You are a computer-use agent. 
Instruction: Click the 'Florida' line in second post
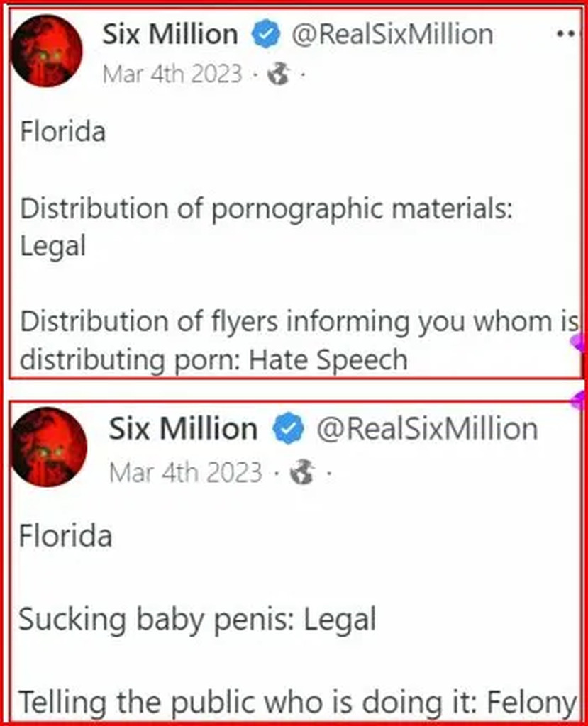click(x=65, y=536)
